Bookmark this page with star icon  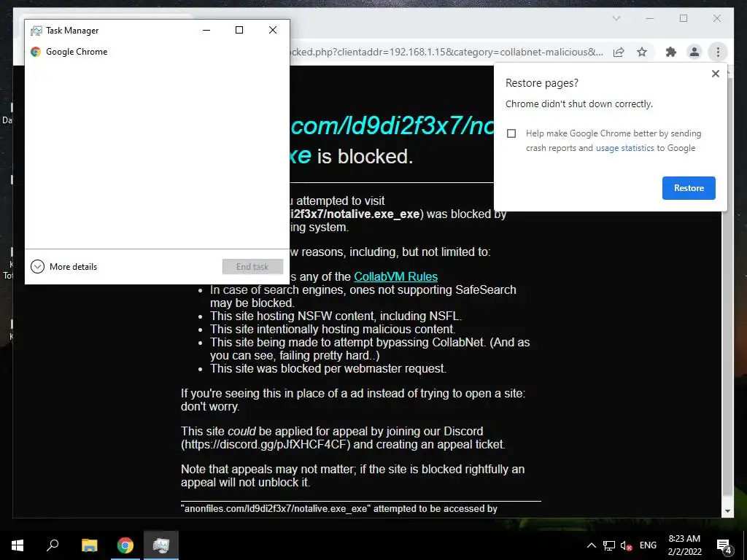[642, 52]
